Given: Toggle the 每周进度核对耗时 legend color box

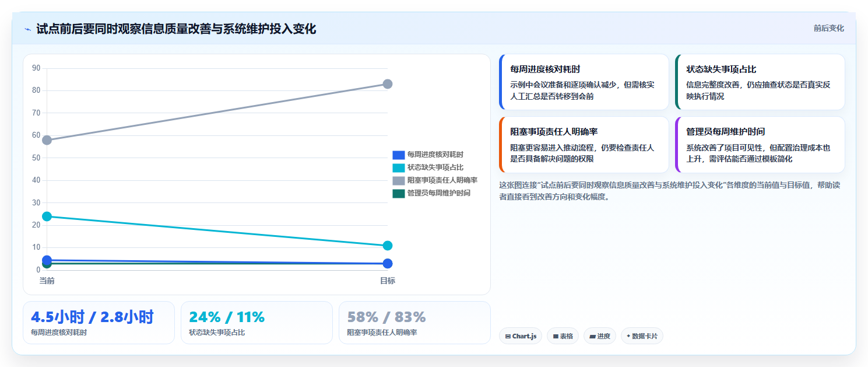Looking at the screenshot, I should tap(399, 155).
